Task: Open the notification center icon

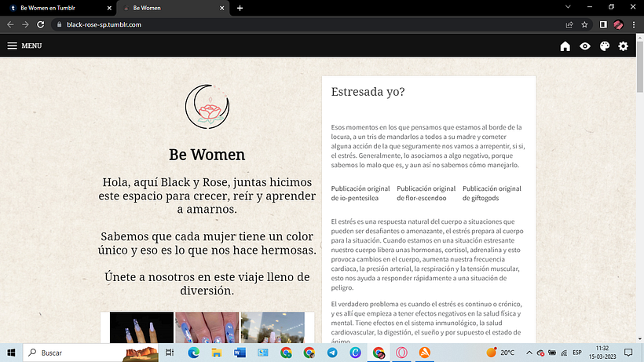Action: tap(628, 353)
